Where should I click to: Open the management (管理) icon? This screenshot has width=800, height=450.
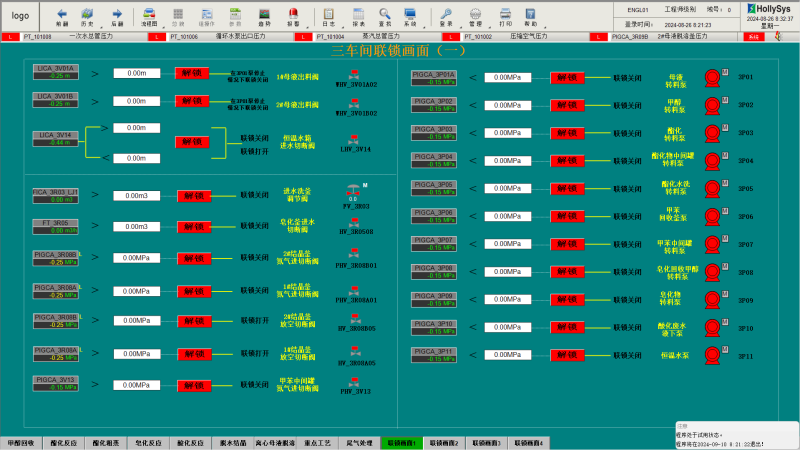(476, 14)
